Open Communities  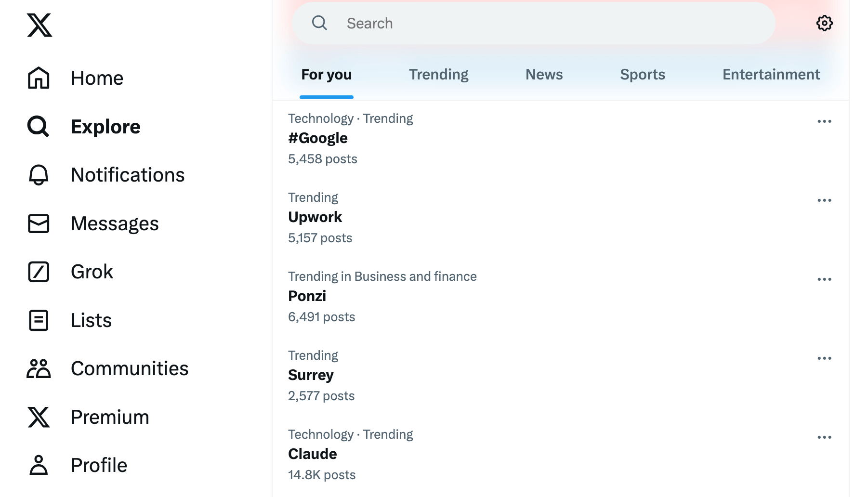click(x=130, y=368)
